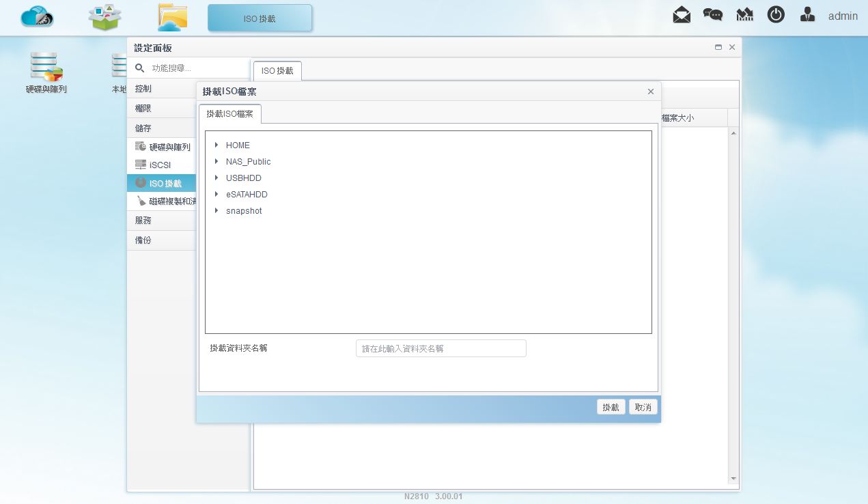
Task: Open the admin user profile icon
Action: [x=808, y=14]
